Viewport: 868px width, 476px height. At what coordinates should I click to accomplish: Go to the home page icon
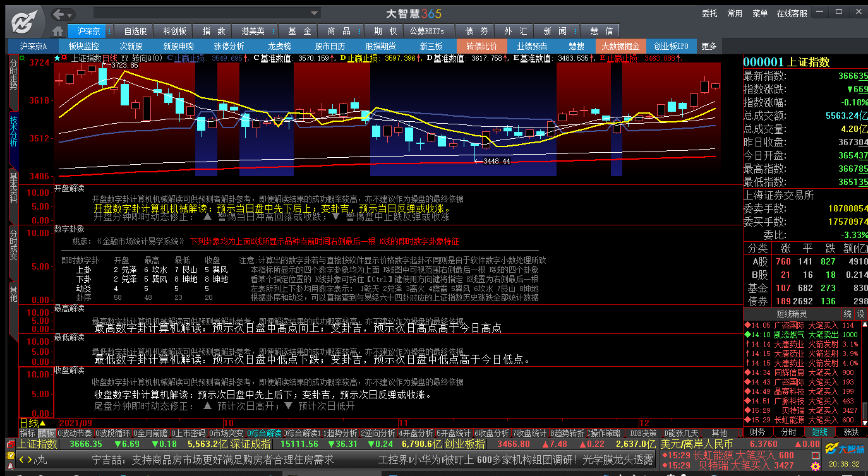58,31
